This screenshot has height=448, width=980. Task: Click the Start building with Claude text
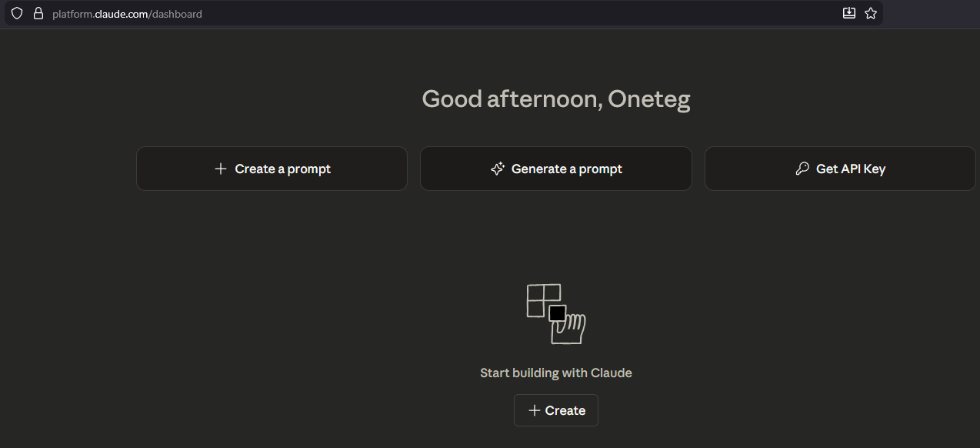[x=555, y=373]
